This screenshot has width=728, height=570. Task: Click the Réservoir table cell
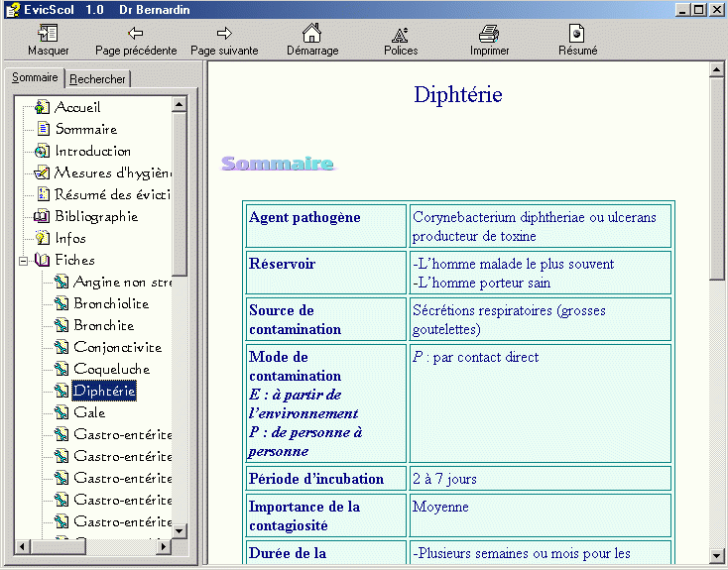[x=326, y=273]
